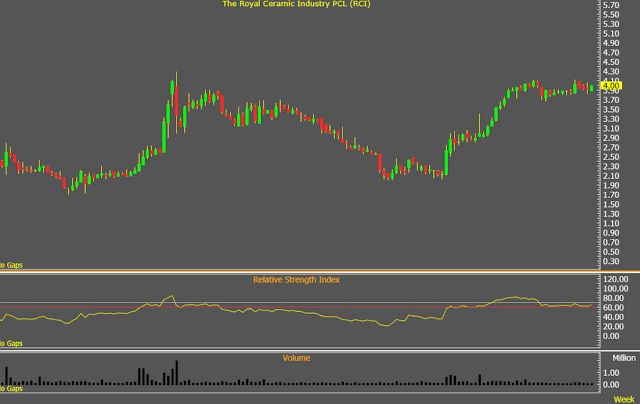Click the 40.00 RSI axis label
The width and height of the screenshot is (640, 404).
coord(613,317)
